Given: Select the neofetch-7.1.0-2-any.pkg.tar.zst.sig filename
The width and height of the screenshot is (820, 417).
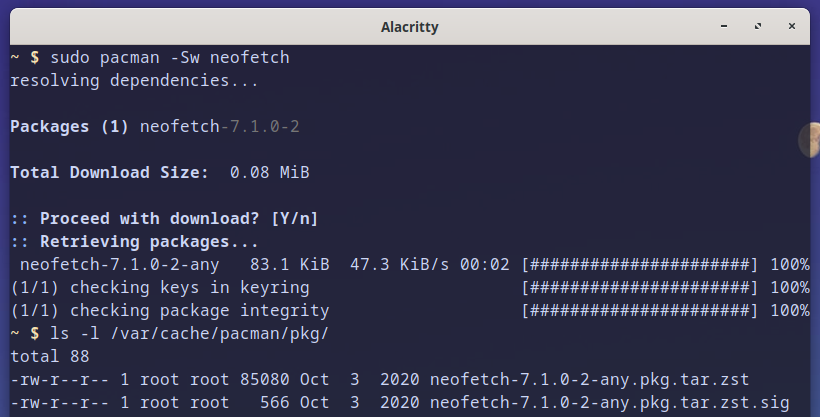Looking at the screenshot, I should [x=609, y=403].
